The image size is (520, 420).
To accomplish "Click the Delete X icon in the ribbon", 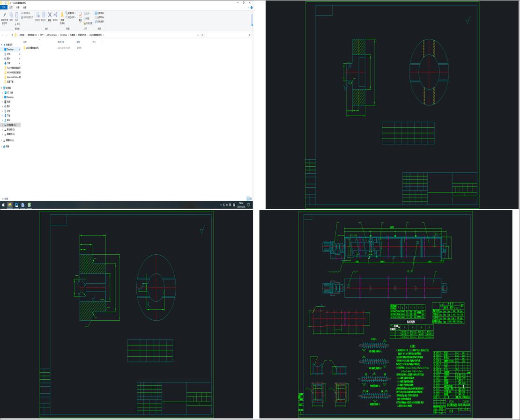I will coord(50,15).
